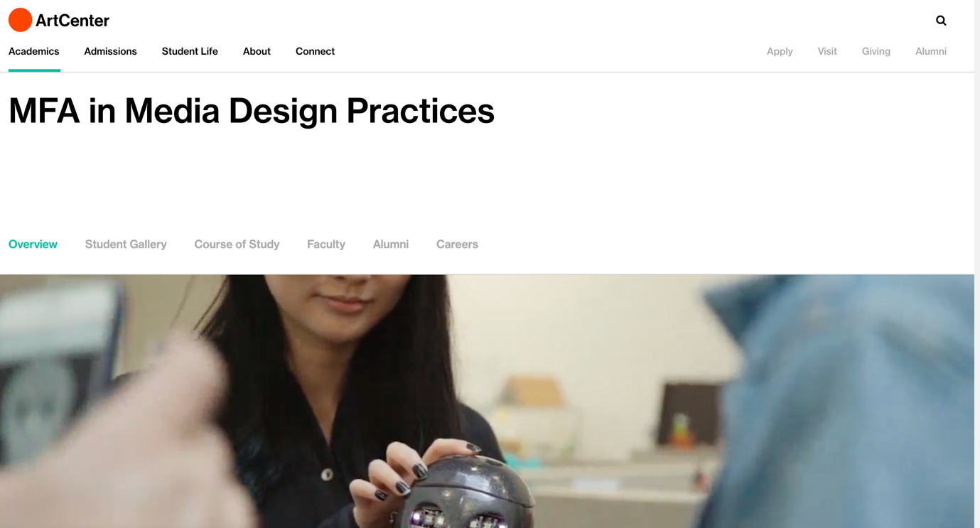Open the search magnifier icon

pyautogui.click(x=941, y=21)
